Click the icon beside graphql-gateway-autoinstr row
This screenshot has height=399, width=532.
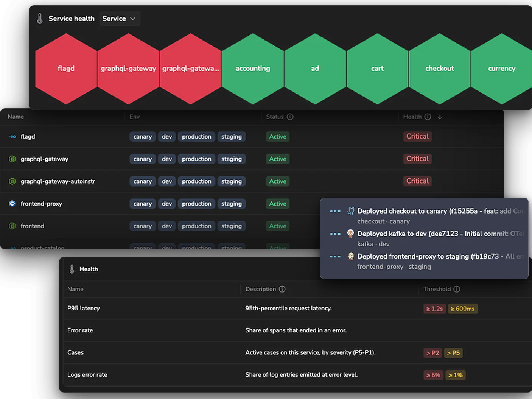pos(12,181)
